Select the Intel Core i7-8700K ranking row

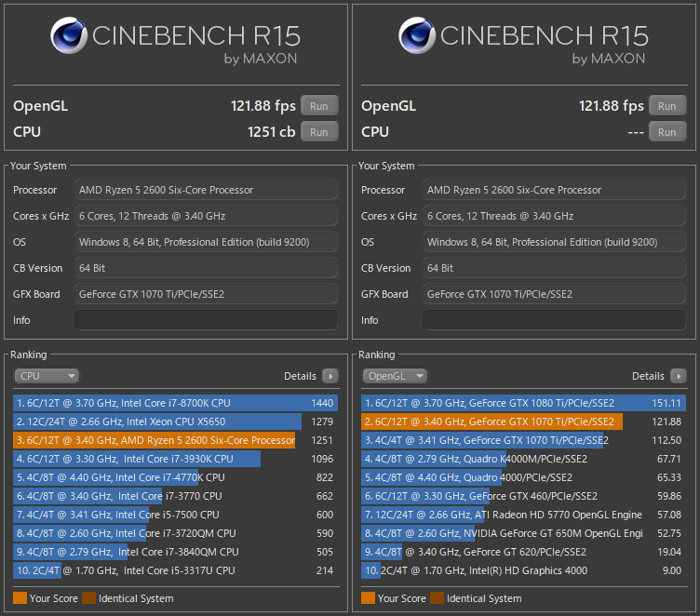(175, 403)
